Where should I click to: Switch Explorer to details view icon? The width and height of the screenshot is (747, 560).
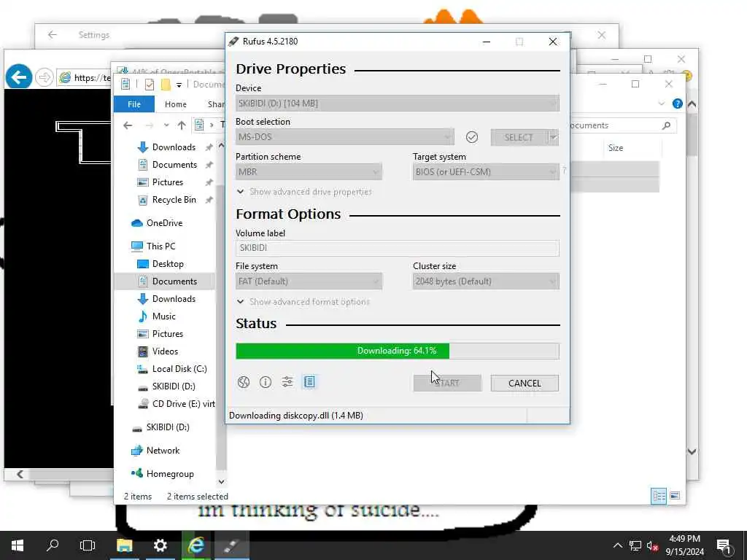659,496
